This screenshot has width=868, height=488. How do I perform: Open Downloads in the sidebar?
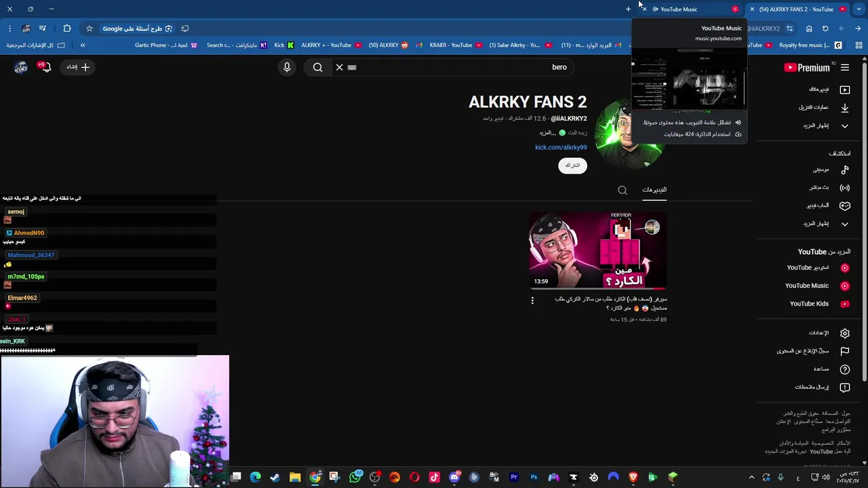coord(823,107)
